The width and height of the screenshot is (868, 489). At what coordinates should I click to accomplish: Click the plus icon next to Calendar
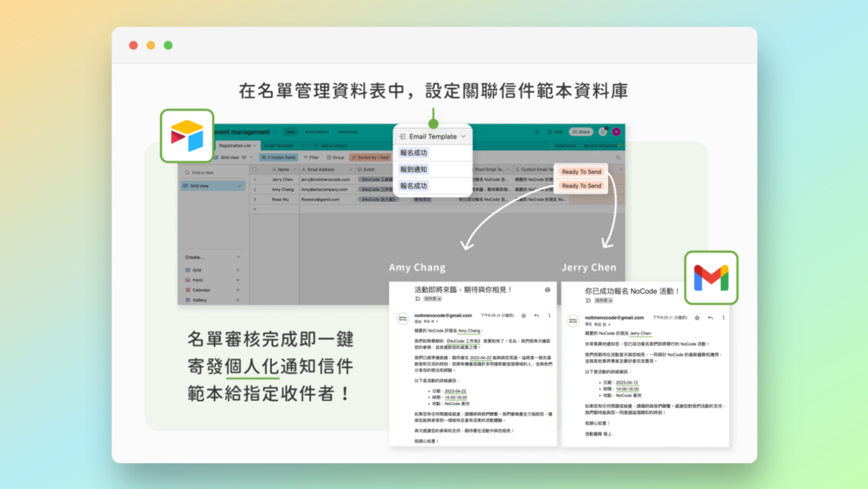click(238, 290)
